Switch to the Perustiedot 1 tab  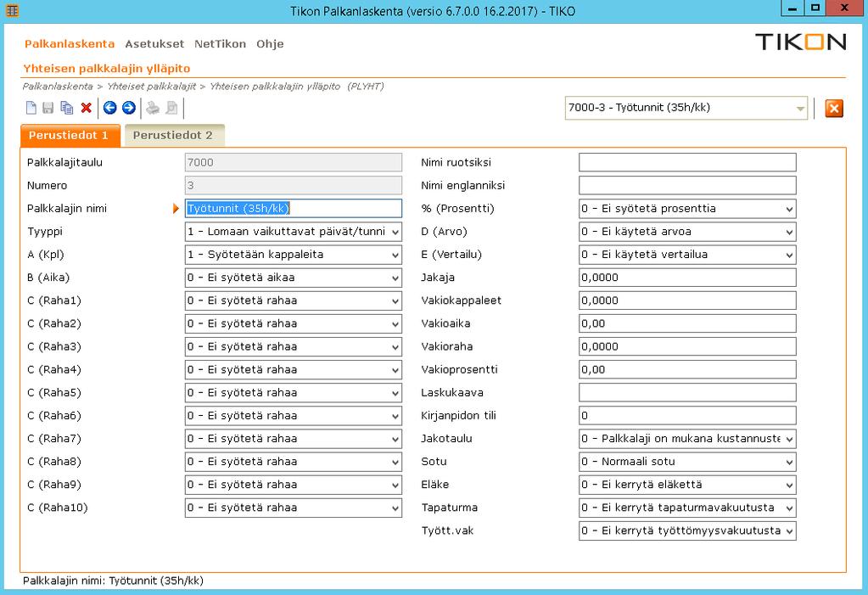click(x=70, y=135)
